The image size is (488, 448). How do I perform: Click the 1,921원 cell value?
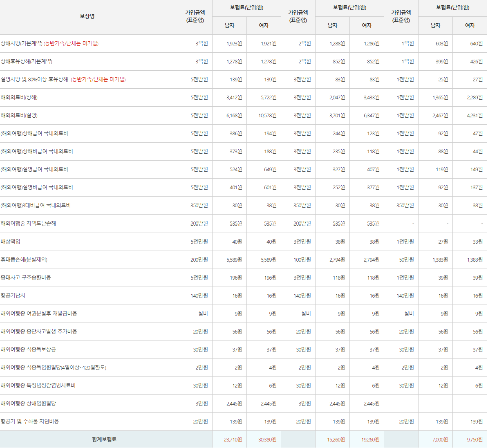point(268,44)
